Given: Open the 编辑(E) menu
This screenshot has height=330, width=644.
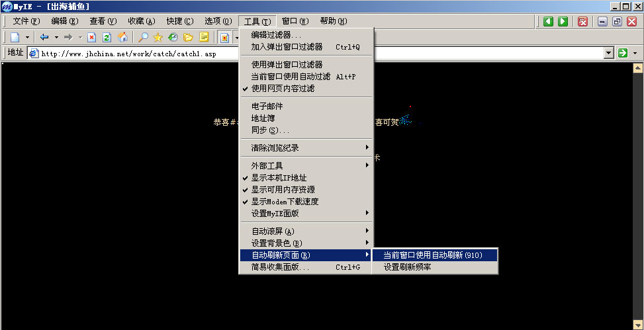Looking at the screenshot, I should [x=64, y=21].
